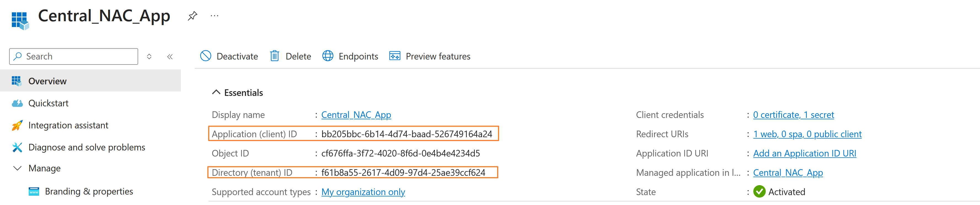Pin the Central_NAC_App page

tap(192, 16)
